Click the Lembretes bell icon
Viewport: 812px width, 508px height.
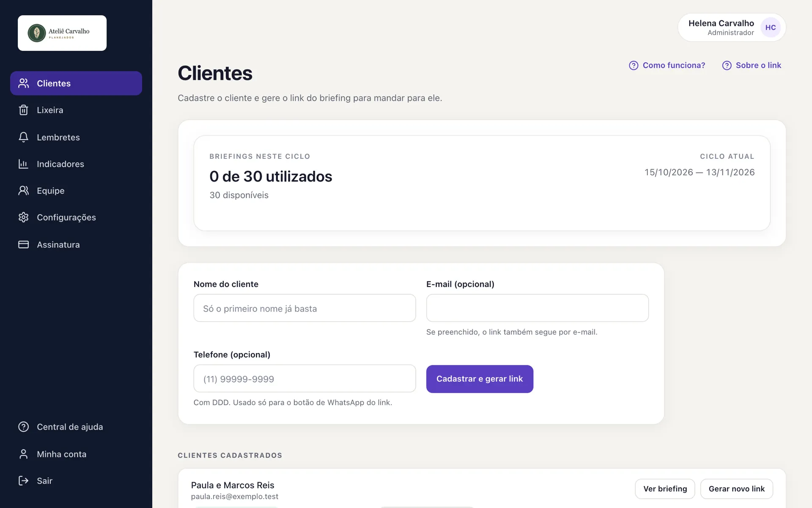[24, 137]
